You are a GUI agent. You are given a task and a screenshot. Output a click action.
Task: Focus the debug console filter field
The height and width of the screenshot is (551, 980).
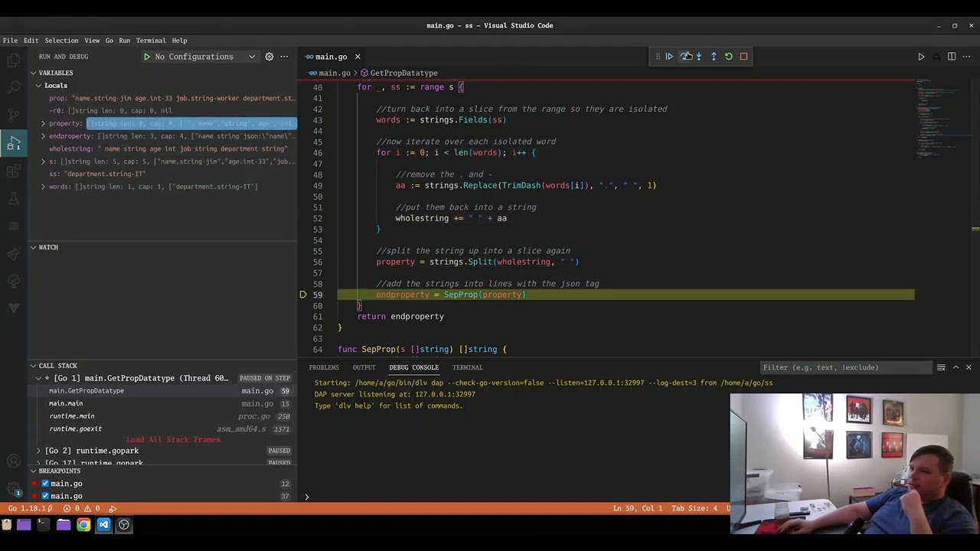(845, 367)
